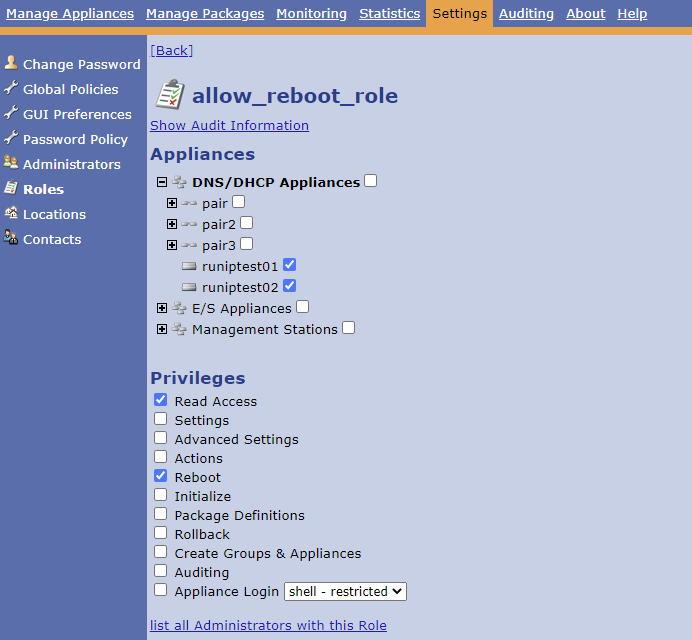Expand the pair2 appliance node
Image resolution: width=692 pixels, height=640 pixels.
pos(172,224)
